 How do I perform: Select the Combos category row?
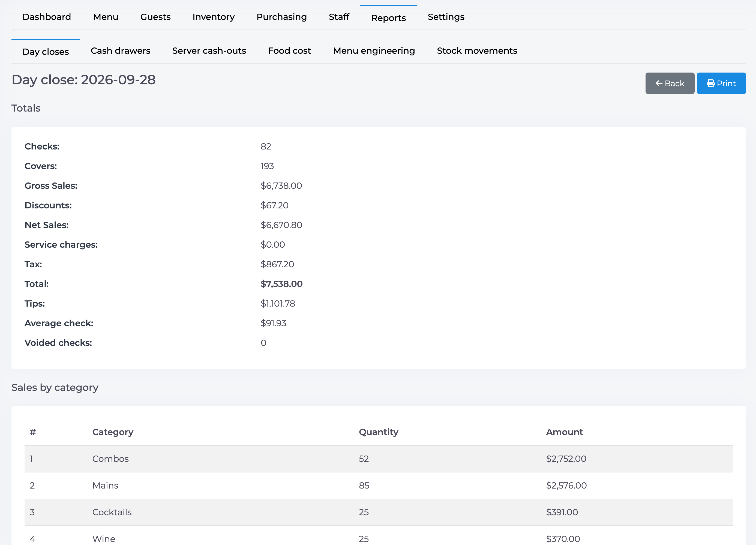[x=378, y=459]
